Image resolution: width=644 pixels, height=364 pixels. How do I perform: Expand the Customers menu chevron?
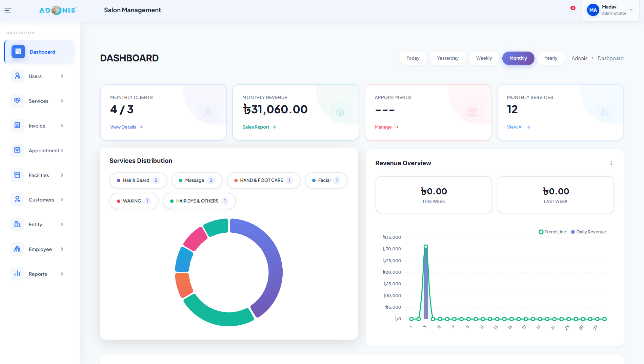pos(62,200)
